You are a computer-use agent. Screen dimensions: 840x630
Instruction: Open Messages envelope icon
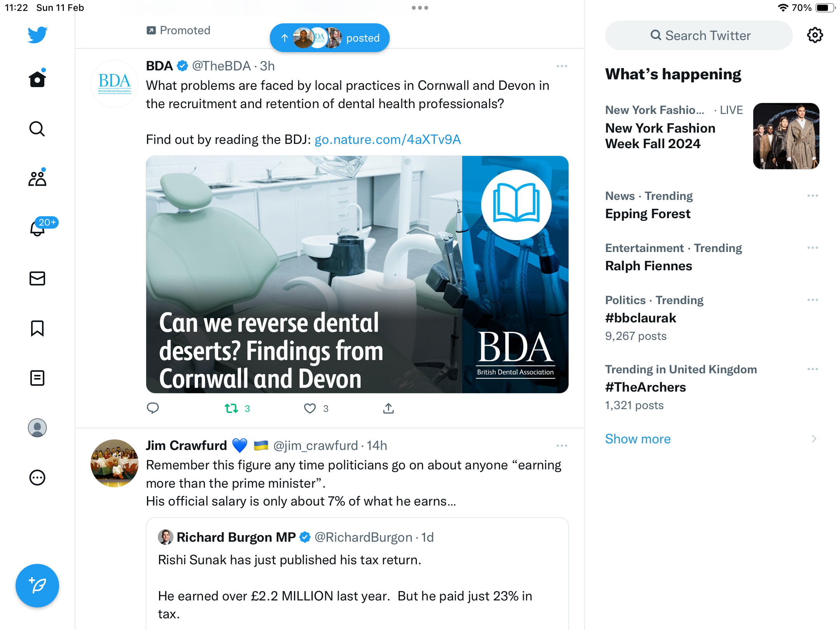pos(37,278)
